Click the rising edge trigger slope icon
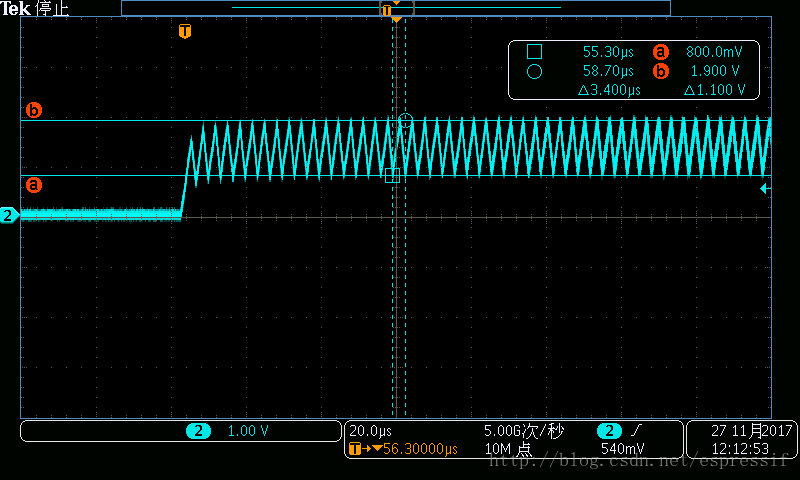Viewport: 800px width, 480px height. [x=636, y=431]
